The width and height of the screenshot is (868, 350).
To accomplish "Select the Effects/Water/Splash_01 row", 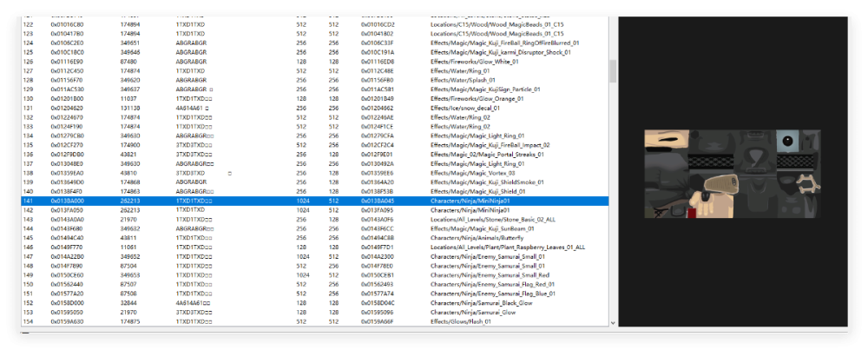I will pos(314,80).
